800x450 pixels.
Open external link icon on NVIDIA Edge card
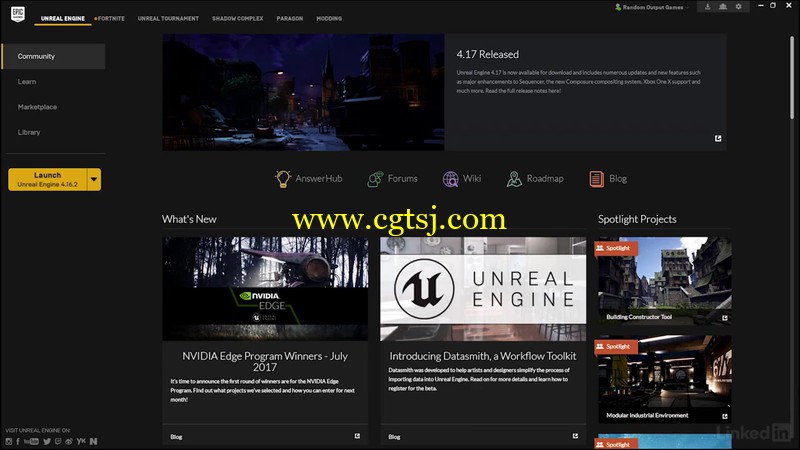point(357,436)
